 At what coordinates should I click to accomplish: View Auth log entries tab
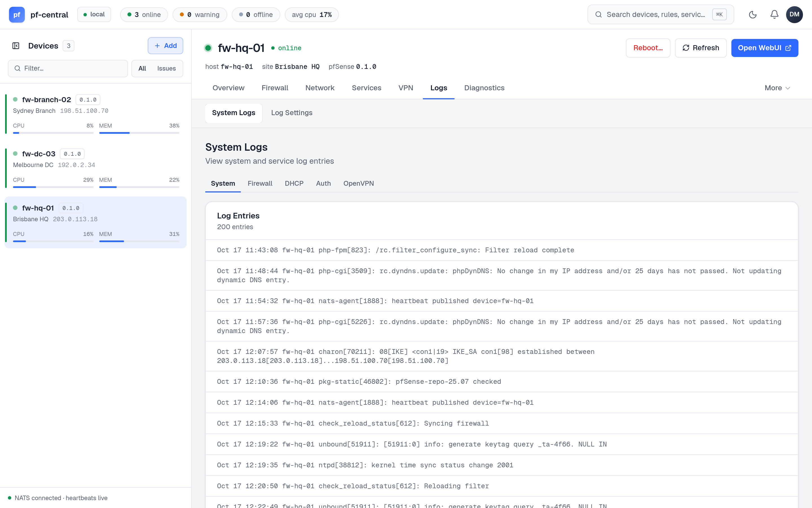click(323, 183)
